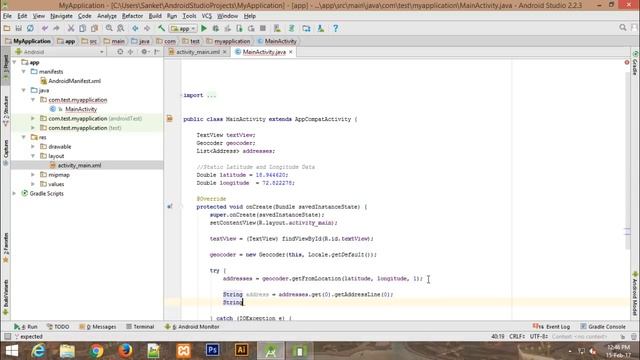Viewport: 640px width, 360px height.
Task: Click the Hide Project panel icon
Action: point(157,52)
